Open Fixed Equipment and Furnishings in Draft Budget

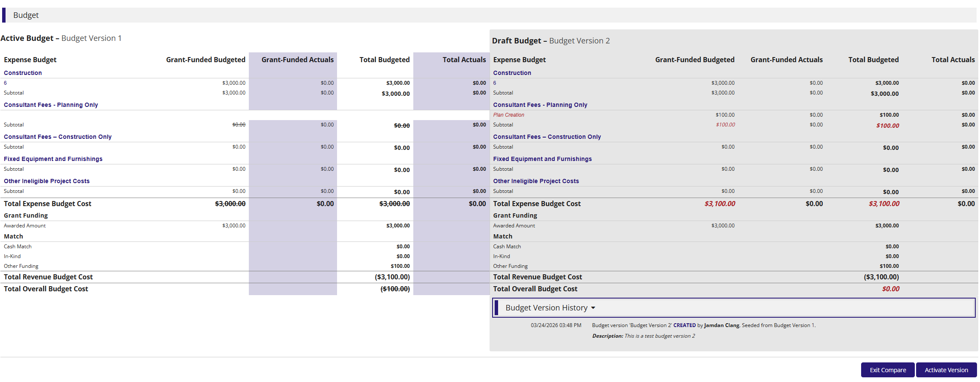pyautogui.click(x=542, y=159)
